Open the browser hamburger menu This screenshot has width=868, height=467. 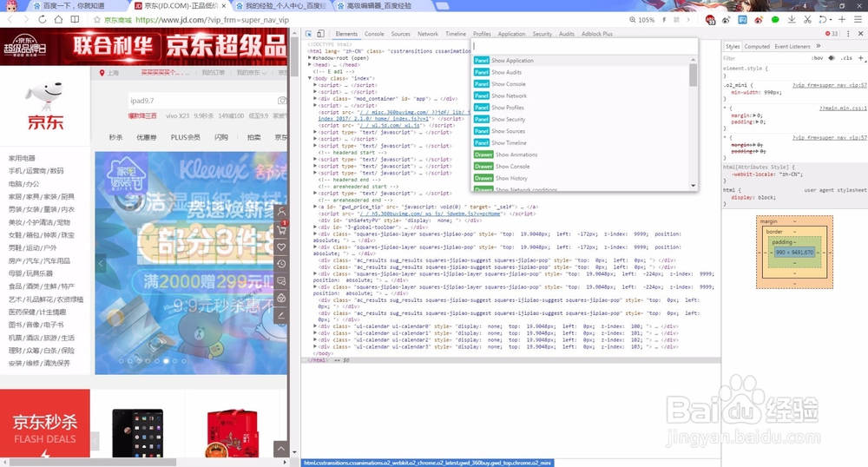click(858, 19)
